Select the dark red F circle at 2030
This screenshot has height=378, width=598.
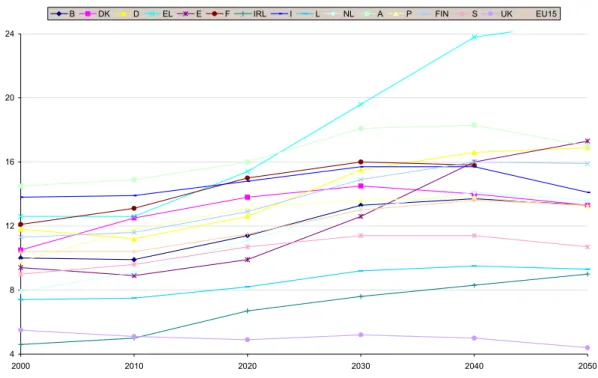[361, 162]
